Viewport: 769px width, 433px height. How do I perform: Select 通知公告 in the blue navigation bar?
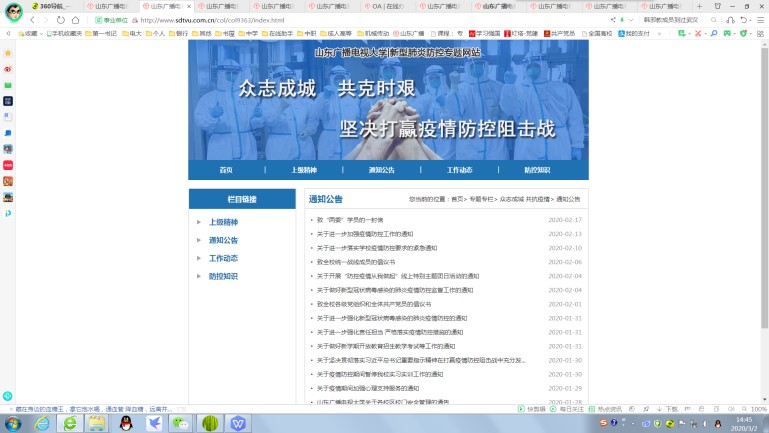(382, 170)
